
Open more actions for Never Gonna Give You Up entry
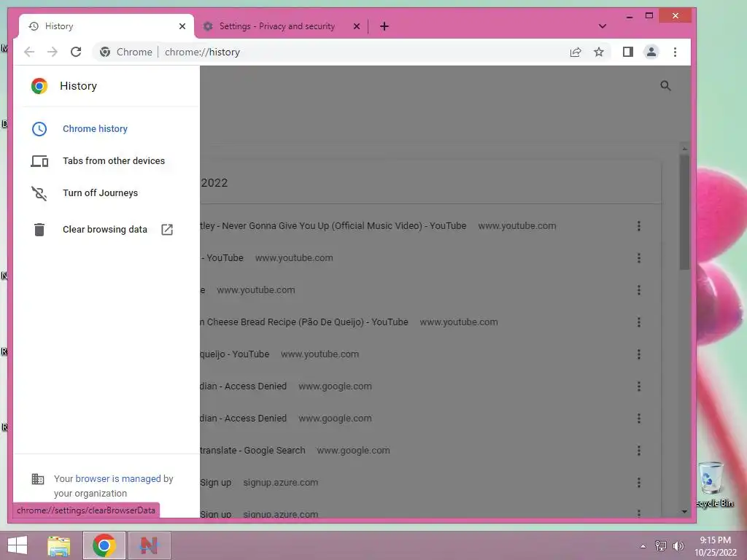[x=639, y=226]
